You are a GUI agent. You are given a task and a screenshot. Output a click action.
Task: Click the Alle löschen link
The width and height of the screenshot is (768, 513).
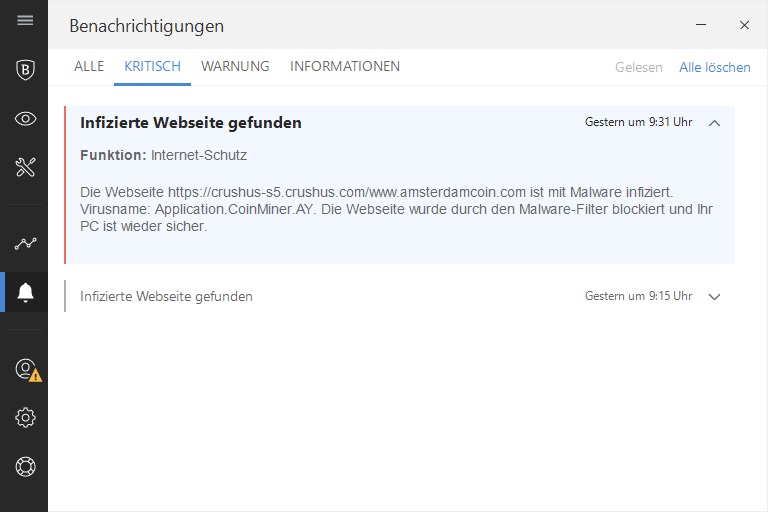[x=715, y=67]
